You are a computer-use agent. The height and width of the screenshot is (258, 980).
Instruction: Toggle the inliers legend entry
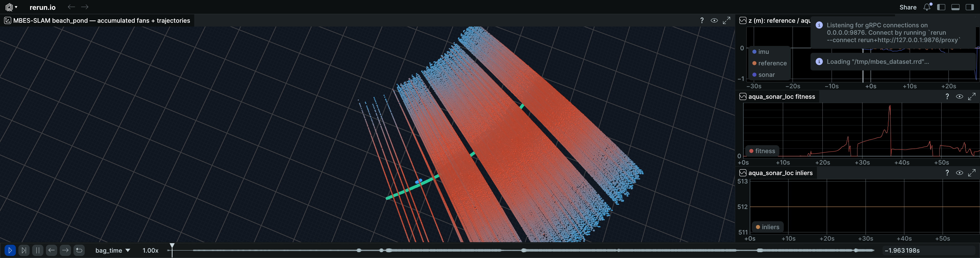point(768,227)
